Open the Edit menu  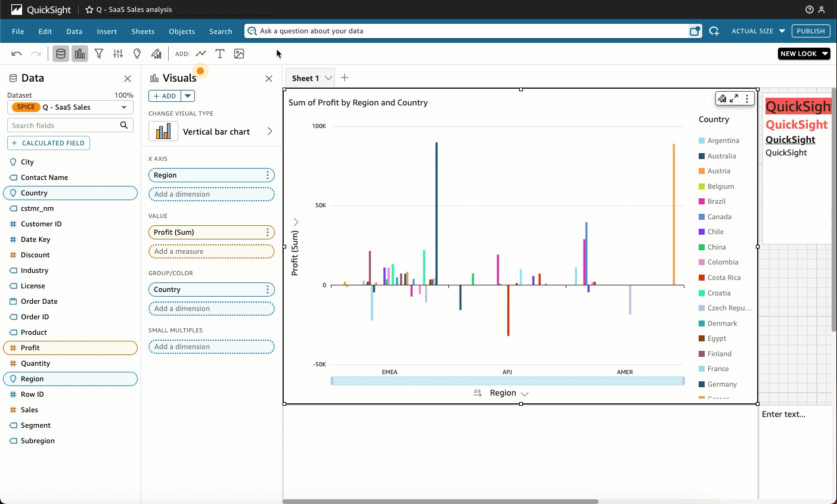(45, 32)
